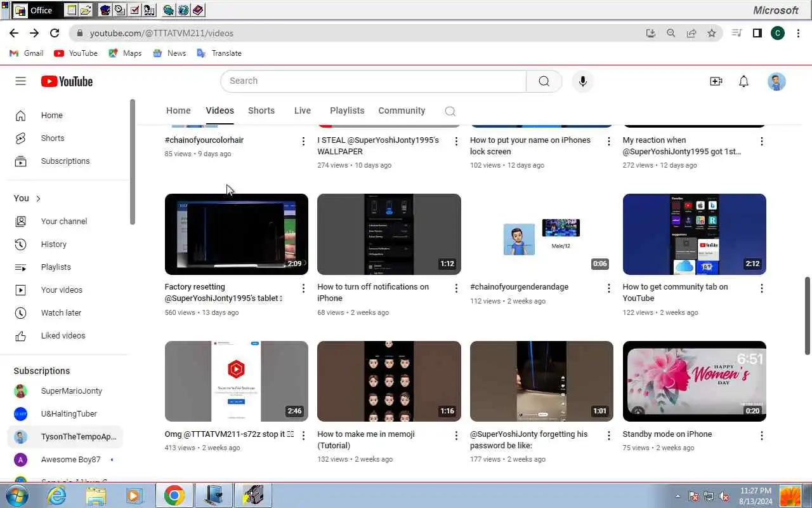812x508 pixels.
Task: Open Chrome three-dot menu
Action: click(x=798, y=33)
